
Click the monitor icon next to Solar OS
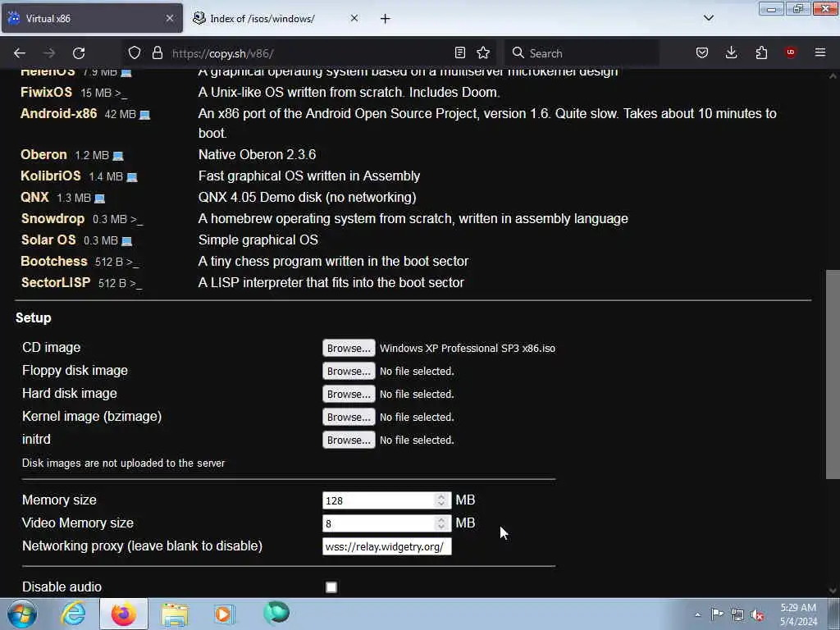coord(126,241)
